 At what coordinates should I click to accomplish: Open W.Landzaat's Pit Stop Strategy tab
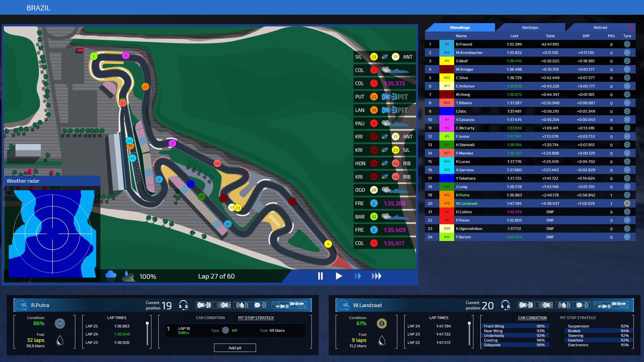tap(578, 318)
